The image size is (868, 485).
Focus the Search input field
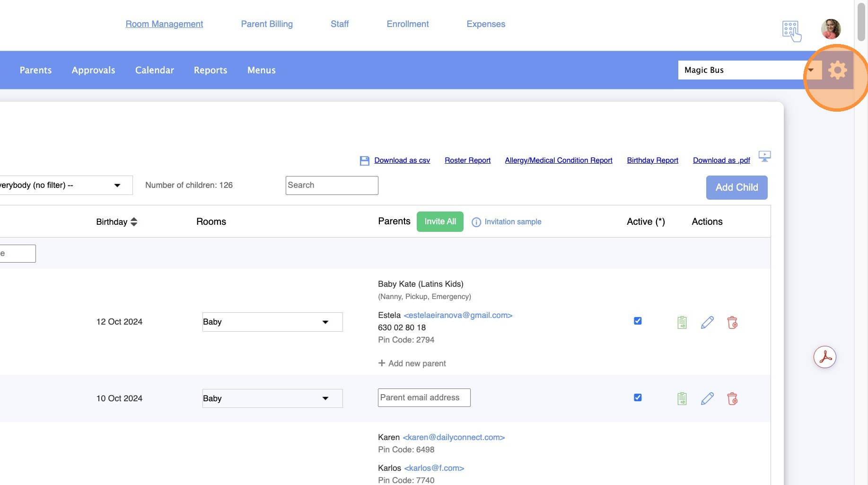(332, 185)
